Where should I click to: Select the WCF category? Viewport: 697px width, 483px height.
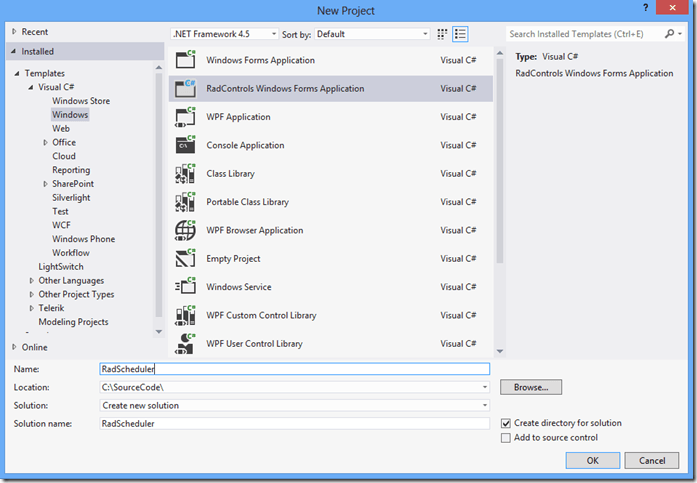(61, 225)
